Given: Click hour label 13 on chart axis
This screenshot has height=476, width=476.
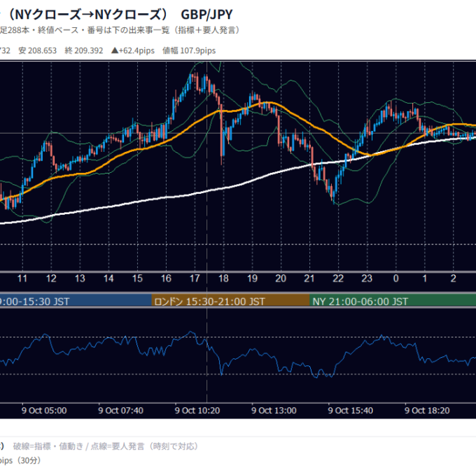Looking at the screenshot, I should [x=80, y=279].
